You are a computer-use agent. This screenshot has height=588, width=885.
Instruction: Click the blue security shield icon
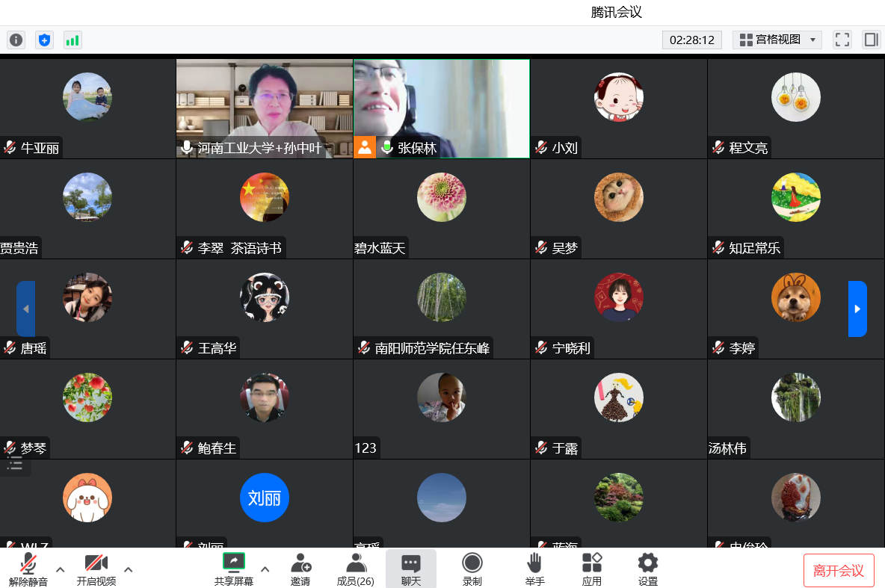tap(44, 40)
